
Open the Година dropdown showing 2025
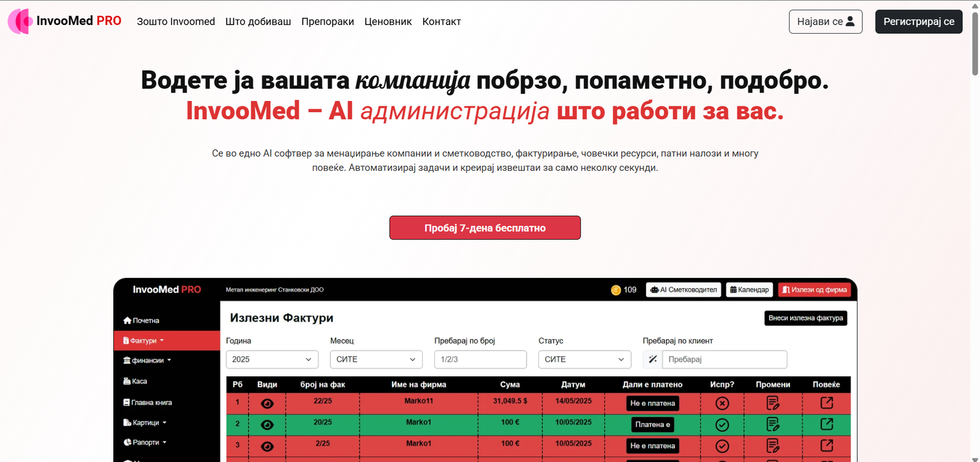(272, 360)
